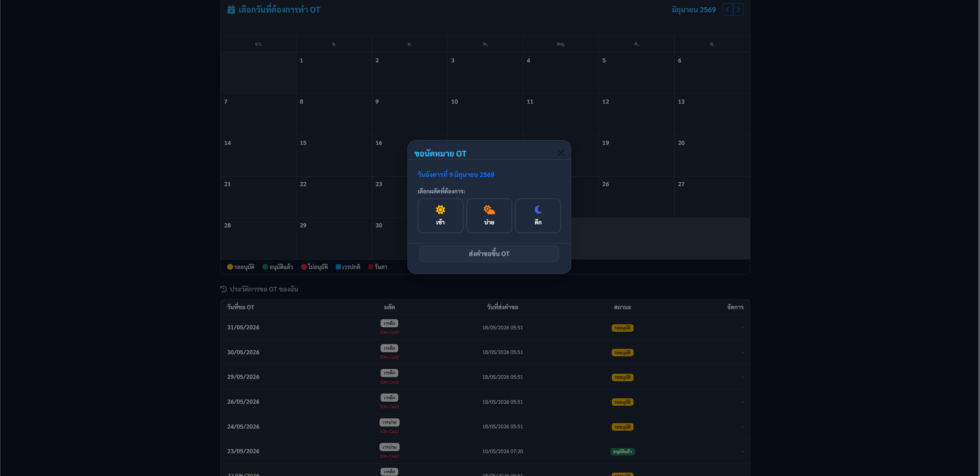
Task: Click the ผลัด column header
Action: click(x=389, y=307)
